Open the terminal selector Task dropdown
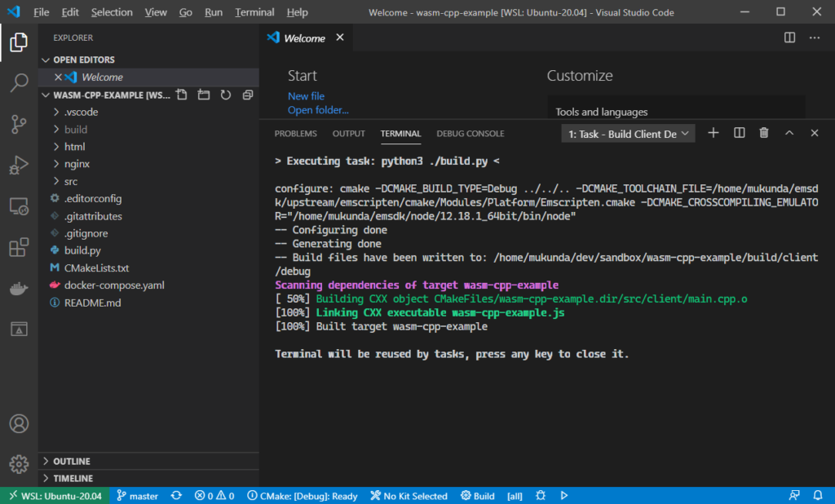 629,134
